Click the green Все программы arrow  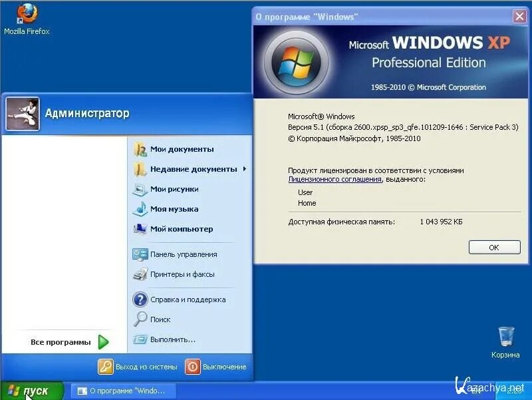(x=104, y=342)
